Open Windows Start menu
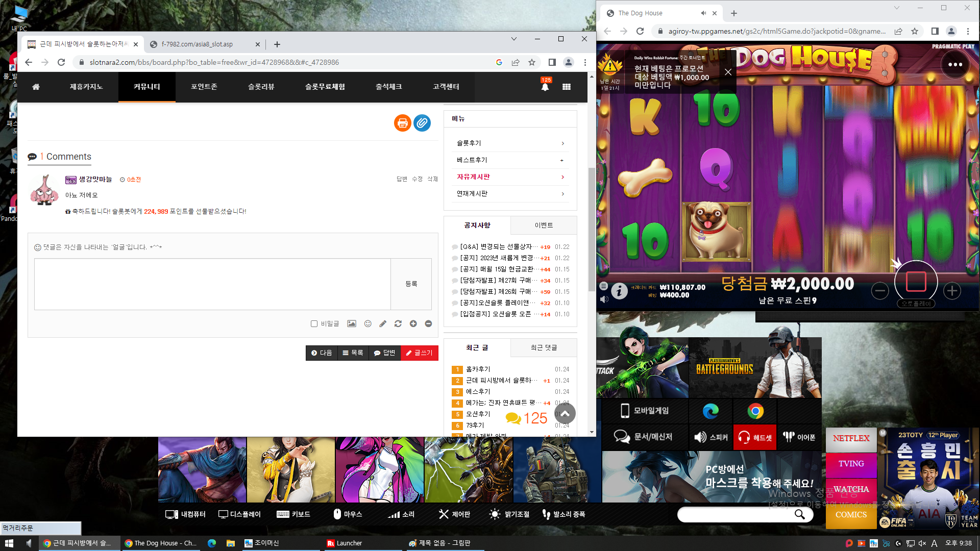 tap(9, 543)
